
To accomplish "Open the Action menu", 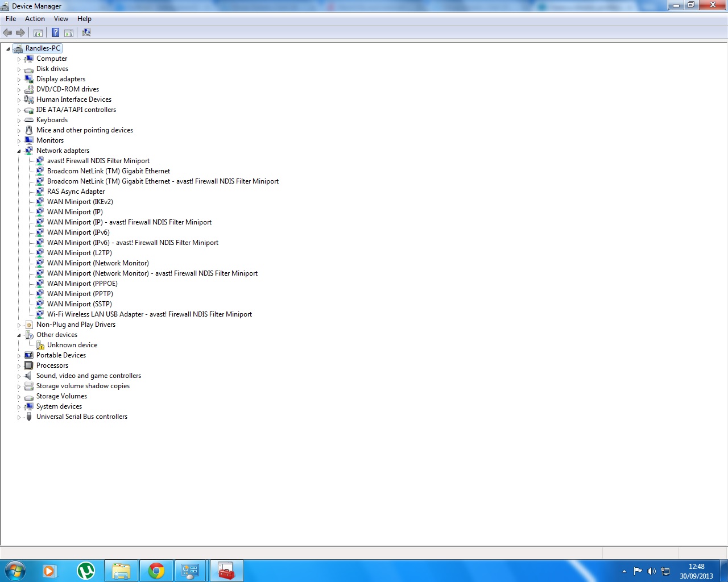I will click(x=35, y=19).
